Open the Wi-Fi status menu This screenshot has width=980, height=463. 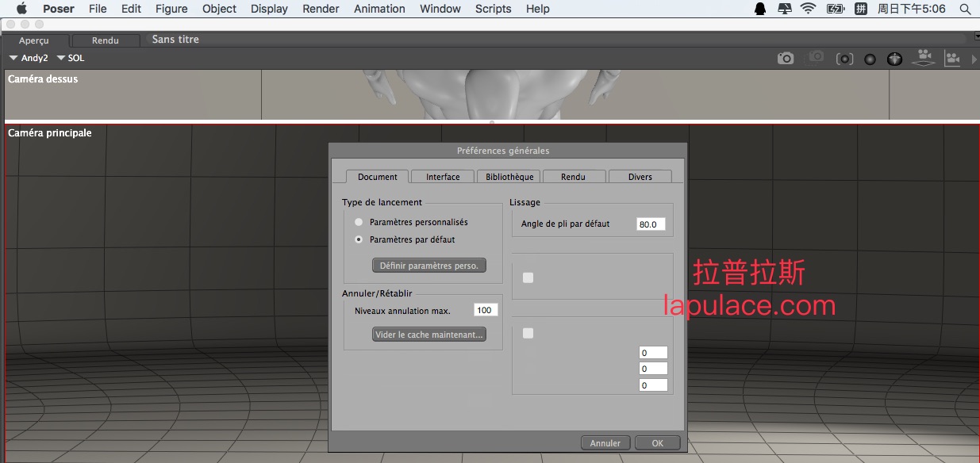(x=809, y=9)
